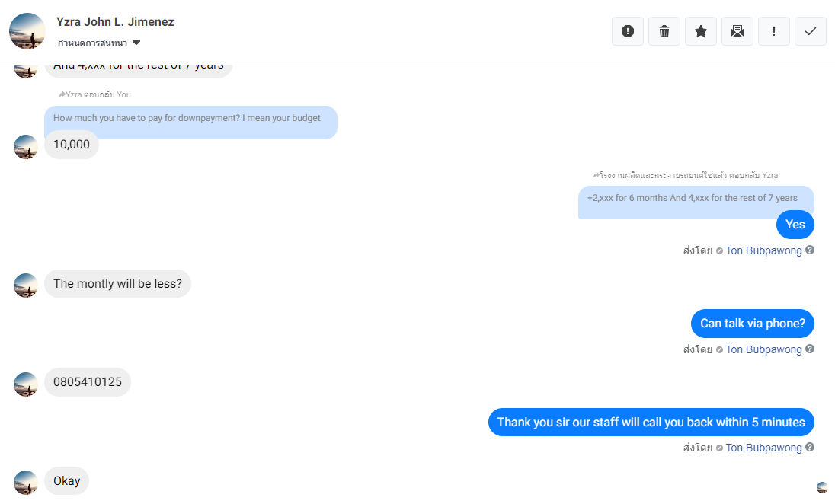Viewport: 835px width, 504px height.
Task: Click the Yzra John L. Jimenez name
Action: [x=115, y=22]
